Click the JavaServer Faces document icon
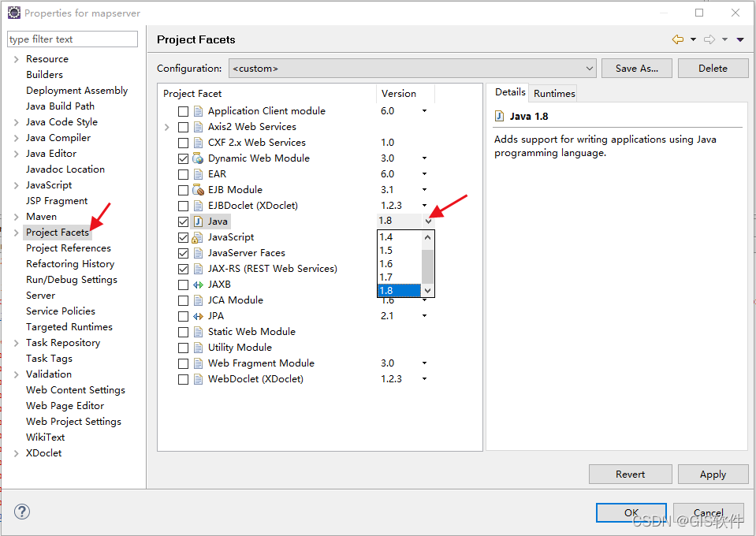The image size is (756, 536). (198, 252)
